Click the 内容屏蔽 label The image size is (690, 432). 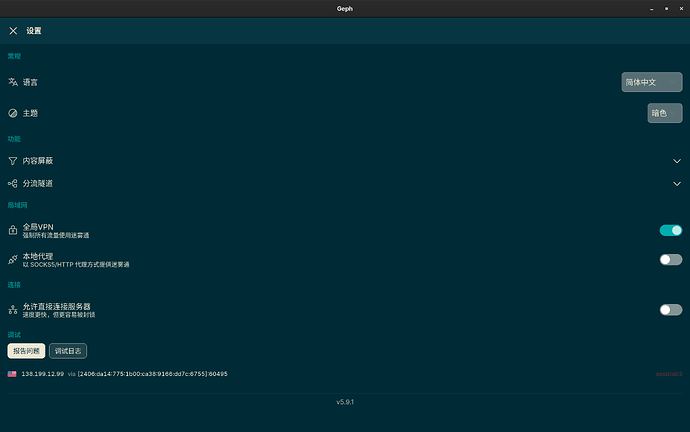[38, 161]
